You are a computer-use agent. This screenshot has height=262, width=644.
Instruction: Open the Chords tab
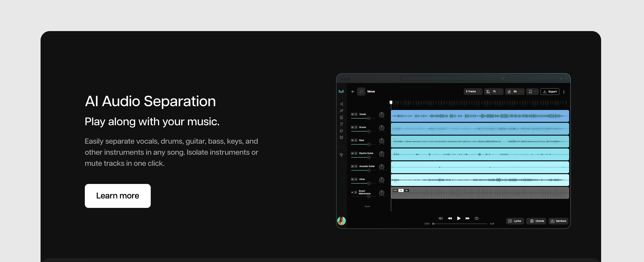(537, 221)
